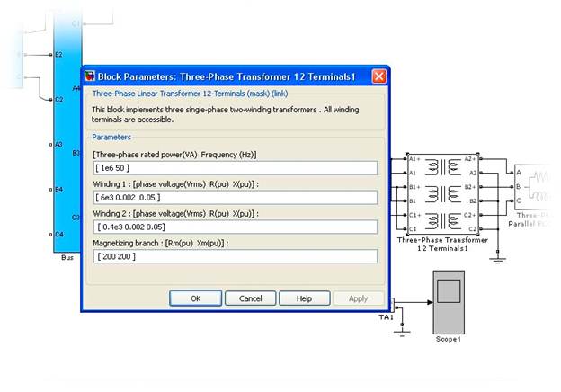The width and height of the screenshot is (561, 392).
Task: Click the 'Three-Phase Linear Transformer 12-Terminals (mask) (link)' heading
Action: click(x=190, y=94)
